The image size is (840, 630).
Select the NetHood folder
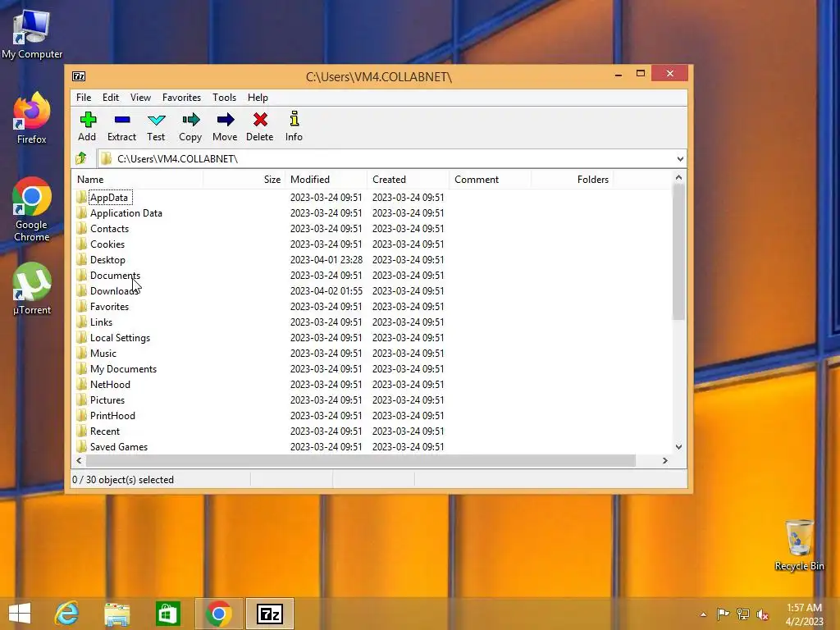click(x=110, y=385)
